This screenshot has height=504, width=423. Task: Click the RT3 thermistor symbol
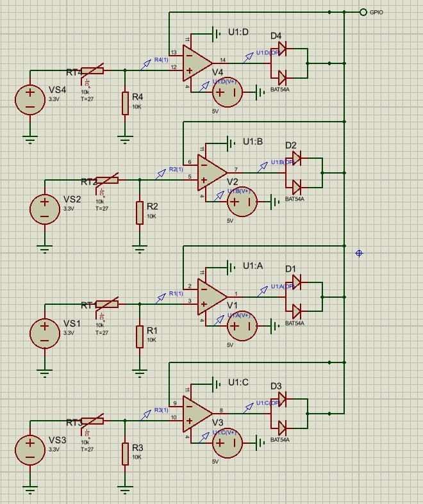click(x=93, y=421)
